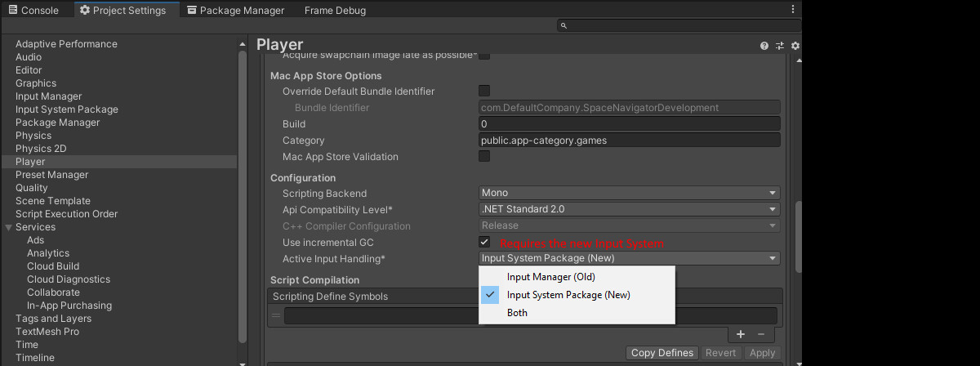Image resolution: width=980 pixels, height=366 pixels.
Task: Open the Player help icon
Action: point(764,46)
